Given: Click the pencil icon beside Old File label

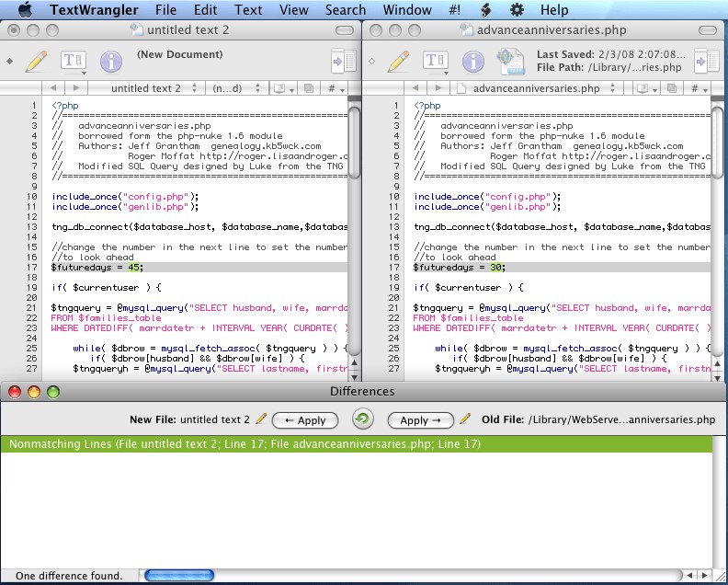Looking at the screenshot, I should (x=466, y=419).
